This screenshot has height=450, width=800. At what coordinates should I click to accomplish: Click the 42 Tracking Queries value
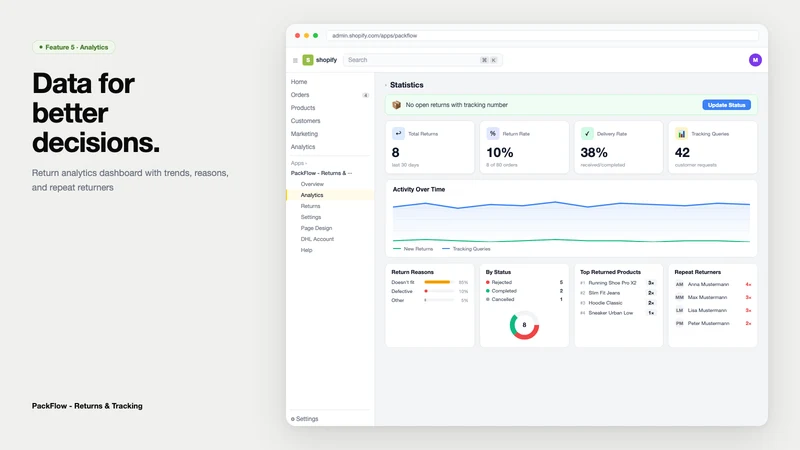pos(682,153)
